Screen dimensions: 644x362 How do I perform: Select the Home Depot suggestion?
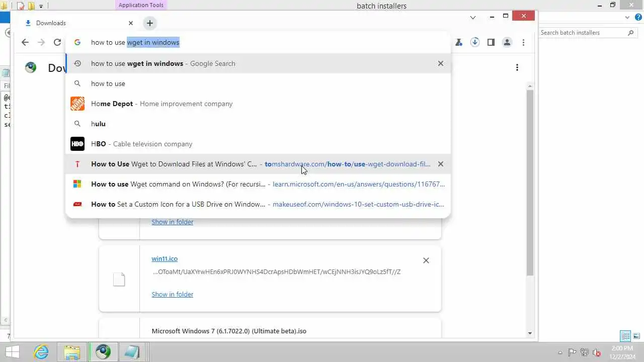pos(258,104)
